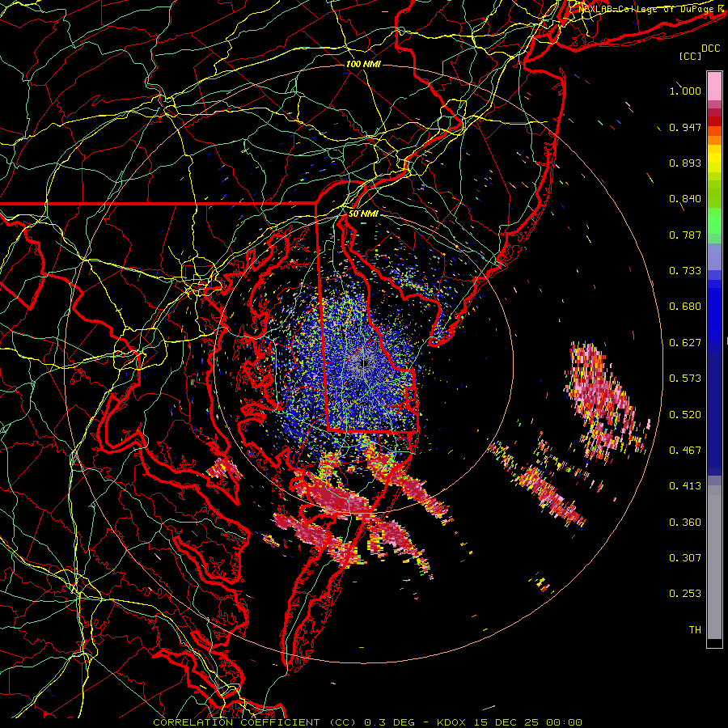Click the 50 NMI range ring label
The width and height of the screenshot is (728, 728).
363,214
